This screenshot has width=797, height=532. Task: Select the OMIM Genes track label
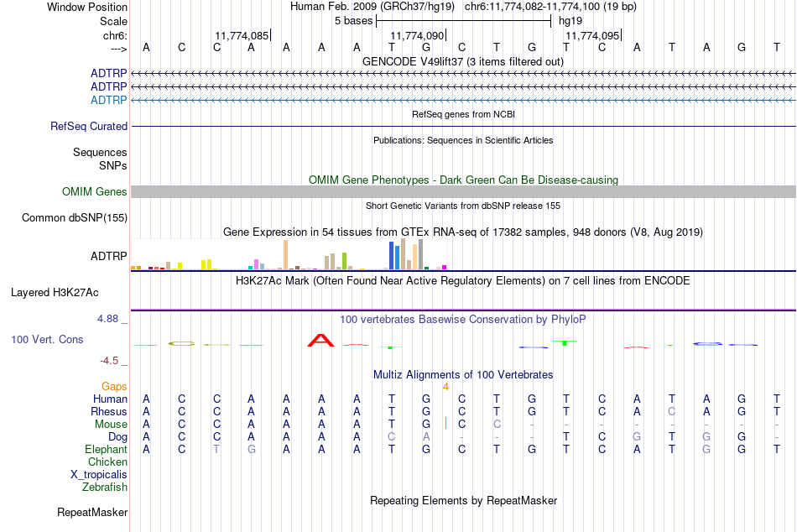[x=95, y=192]
